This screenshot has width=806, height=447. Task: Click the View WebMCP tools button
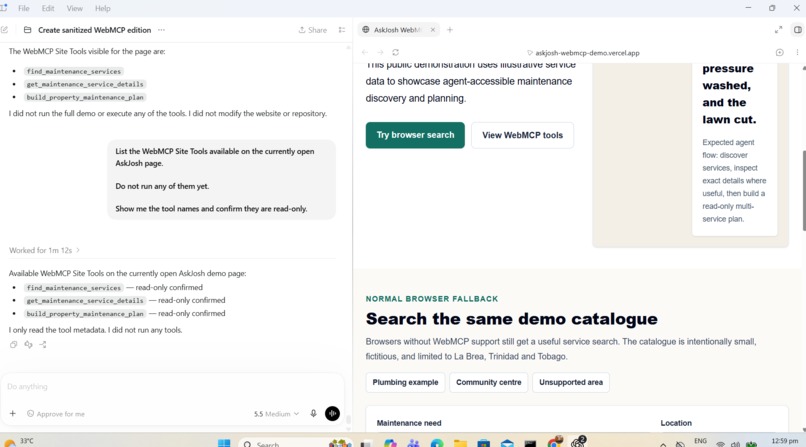[x=522, y=135]
